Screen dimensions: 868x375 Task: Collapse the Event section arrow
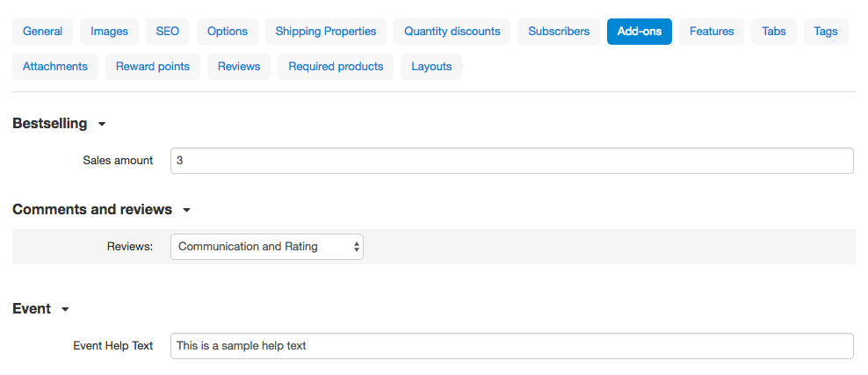(x=65, y=310)
